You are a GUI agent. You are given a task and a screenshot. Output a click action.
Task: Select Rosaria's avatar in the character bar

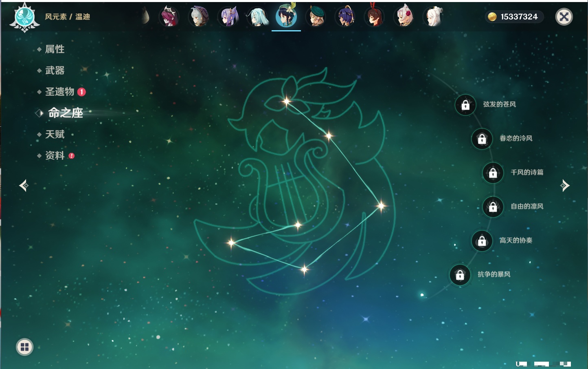pos(169,17)
